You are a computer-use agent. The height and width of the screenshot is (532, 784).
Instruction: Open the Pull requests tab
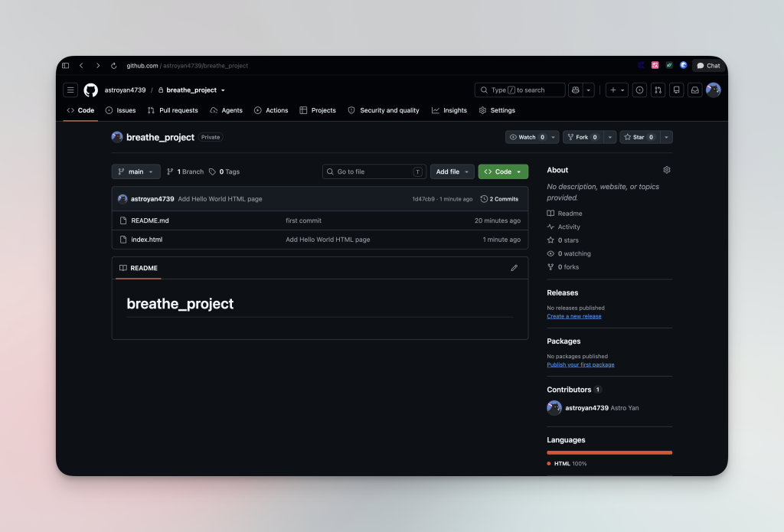pos(173,110)
